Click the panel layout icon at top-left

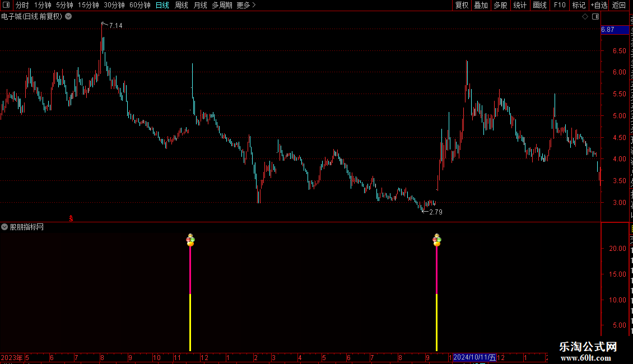pyautogui.click(x=6, y=5)
